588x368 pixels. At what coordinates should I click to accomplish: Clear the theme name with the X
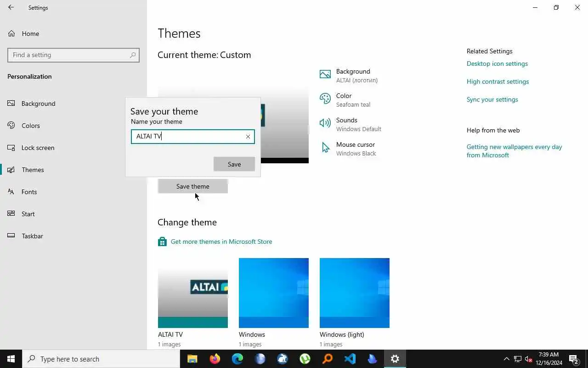pyautogui.click(x=248, y=137)
